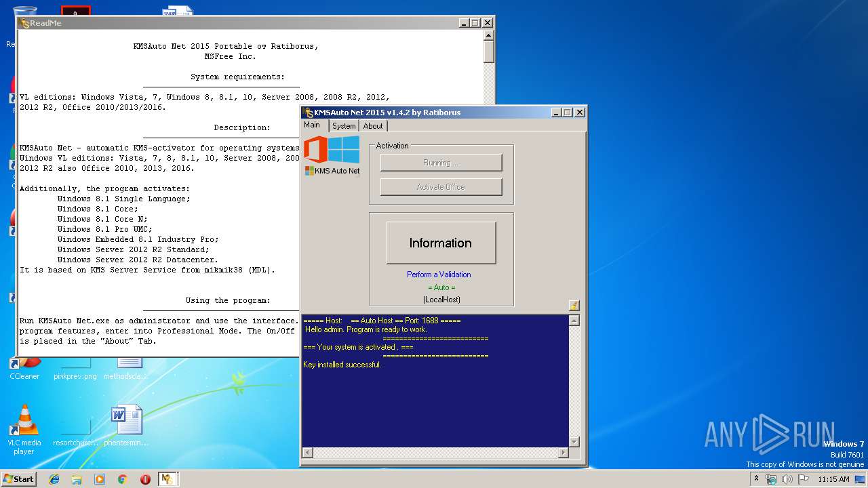
Task: Open the Start menu
Action: click(18, 479)
